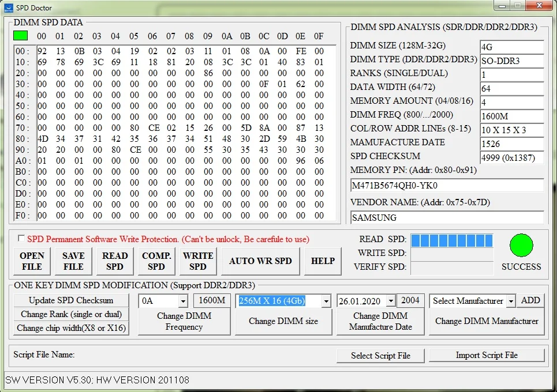
Task: Select hex byte 0F in row 30
Action: point(264,84)
